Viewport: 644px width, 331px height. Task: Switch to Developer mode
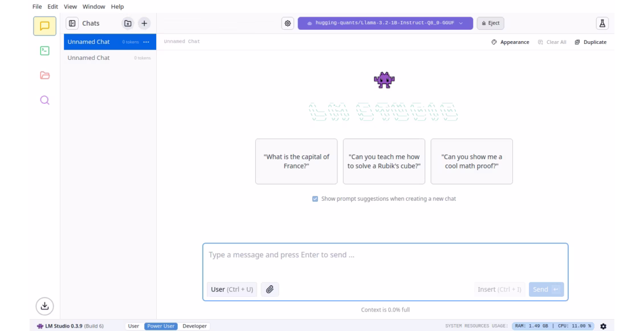click(195, 326)
